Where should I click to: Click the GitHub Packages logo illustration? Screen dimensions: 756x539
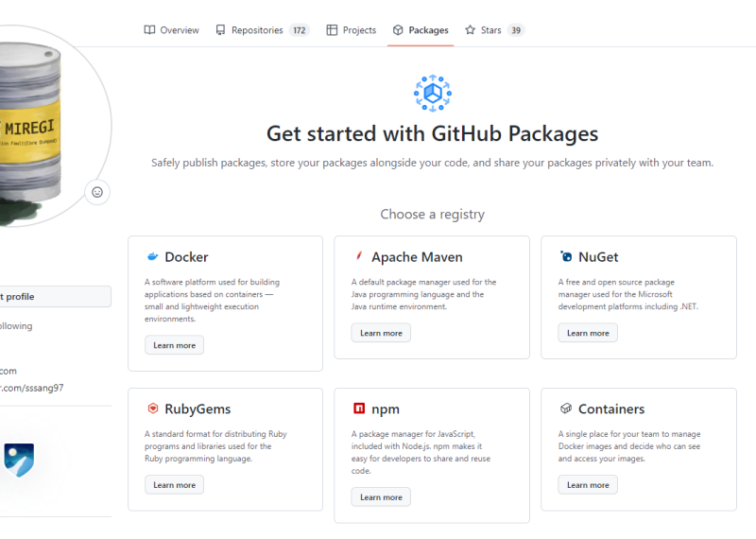point(433,94)
